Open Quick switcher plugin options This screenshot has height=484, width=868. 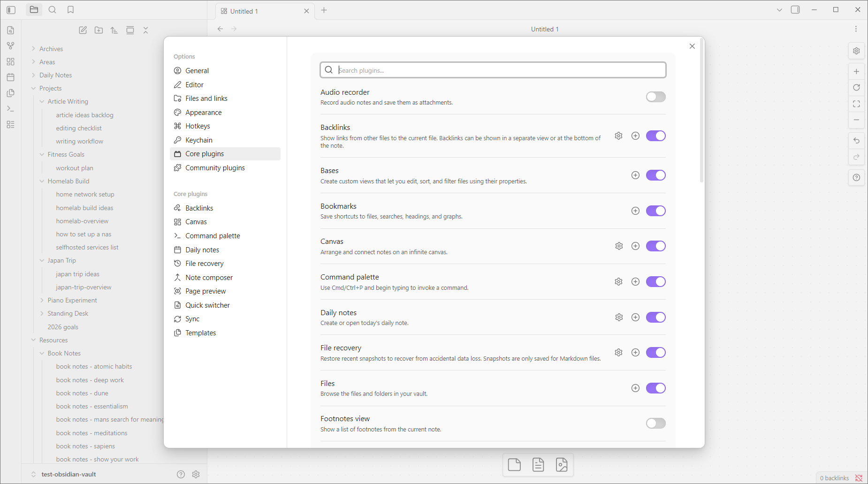[x=225, y=305]
